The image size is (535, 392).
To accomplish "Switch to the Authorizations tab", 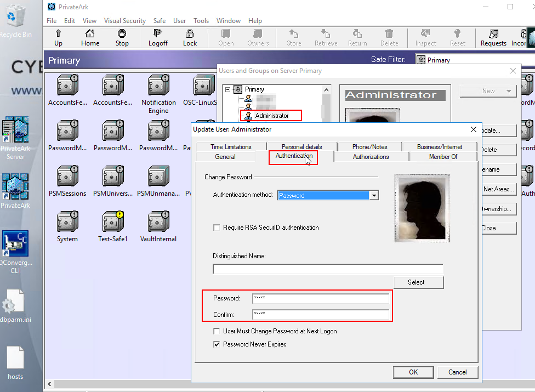I will tap(371, 157).
